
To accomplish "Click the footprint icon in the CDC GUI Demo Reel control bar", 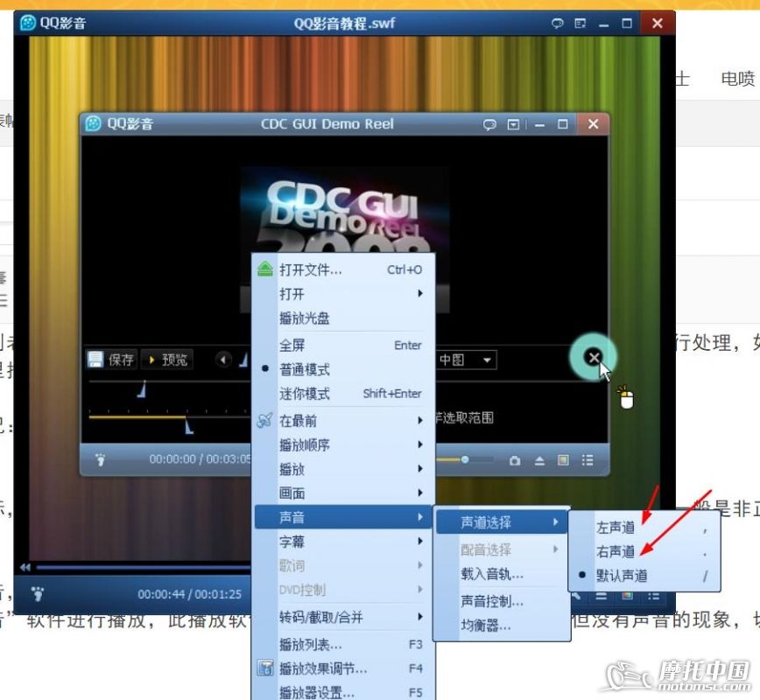I will click(101, 459).
